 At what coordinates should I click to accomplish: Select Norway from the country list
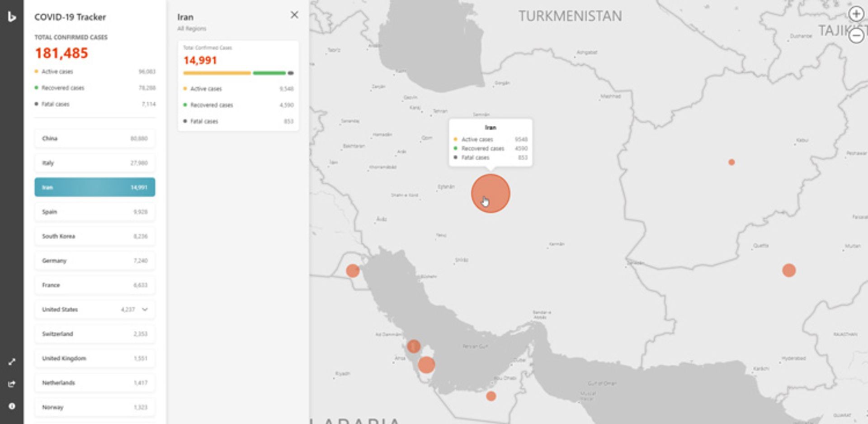click(94, 407)
